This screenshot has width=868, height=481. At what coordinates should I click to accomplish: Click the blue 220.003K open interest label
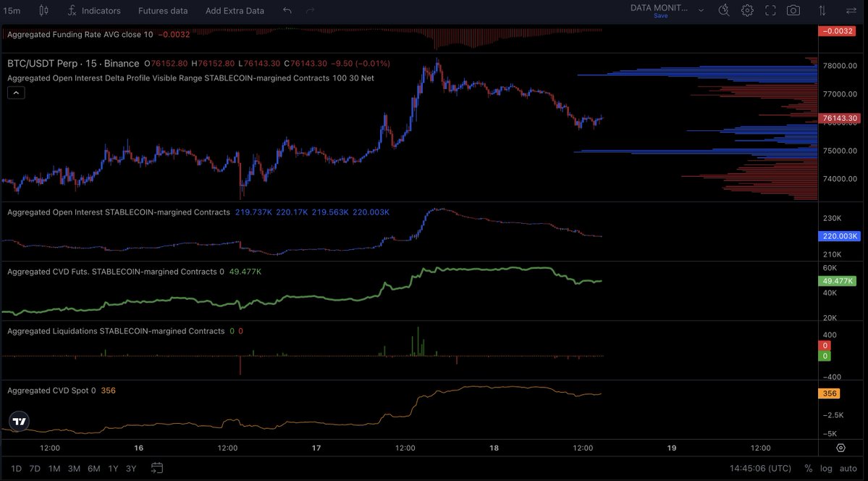click(839, 236)
